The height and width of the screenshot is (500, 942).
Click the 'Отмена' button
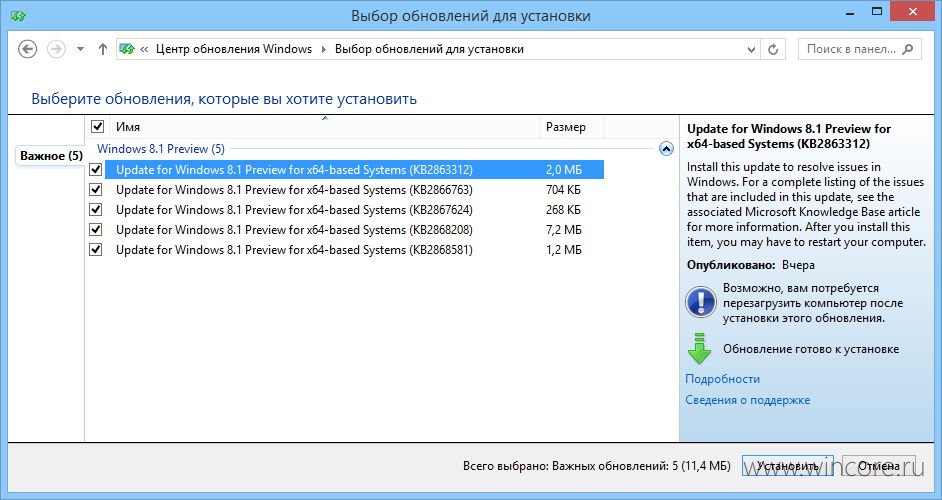[x=878, y=466]
